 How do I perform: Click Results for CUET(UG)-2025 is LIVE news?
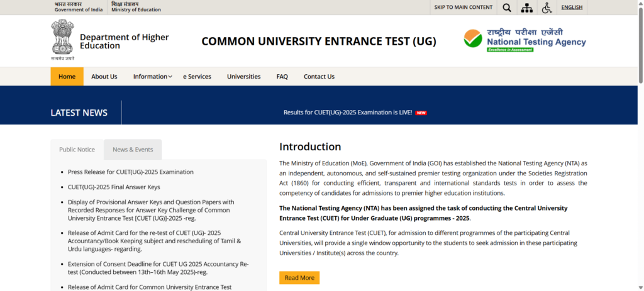coord(348,113)
